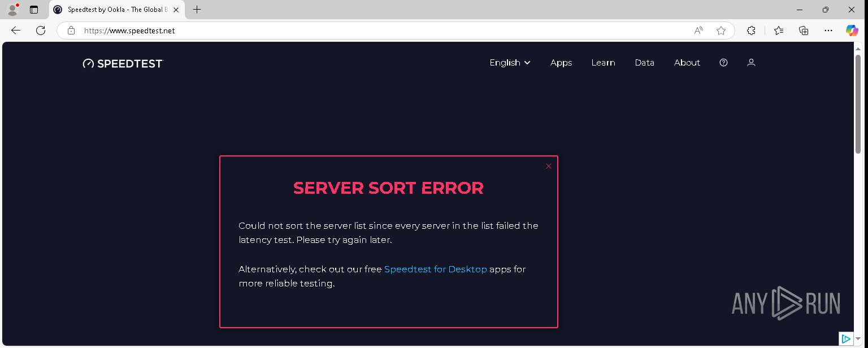The width and height of the screenshot is (868, 348).
Task: Open the Data menu item
Action: pos(644,63)
